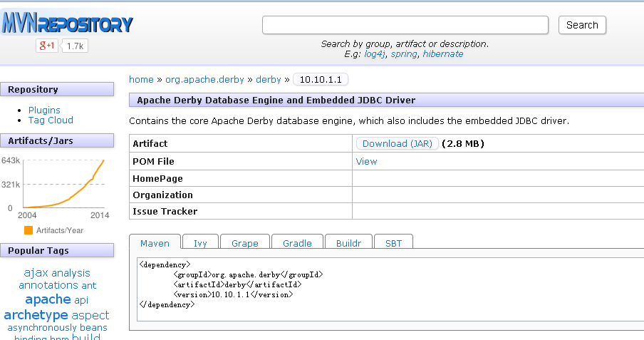Open the api tag
The image size is (644, 340).
[81, 300]
